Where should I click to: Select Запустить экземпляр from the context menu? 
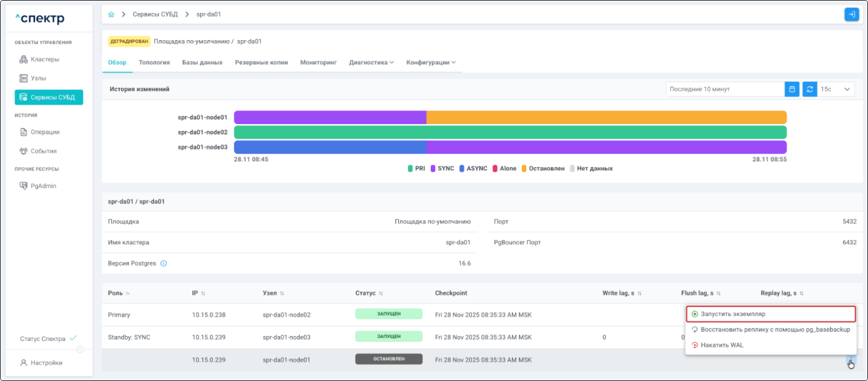770,314
